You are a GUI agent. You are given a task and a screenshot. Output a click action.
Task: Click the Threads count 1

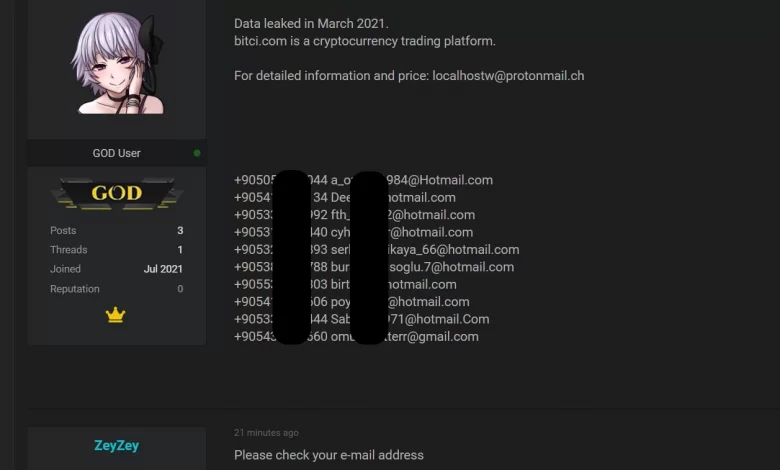tap(180, 250)
